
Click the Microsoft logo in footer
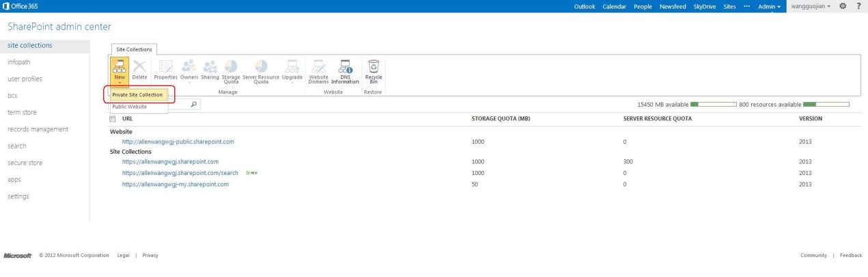(18, 255)
